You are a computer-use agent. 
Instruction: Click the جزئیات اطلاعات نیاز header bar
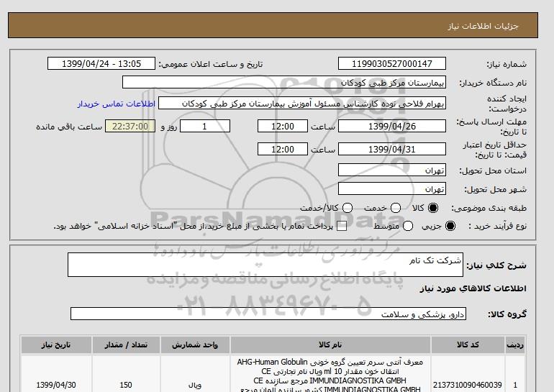click(x=273, y=25)
